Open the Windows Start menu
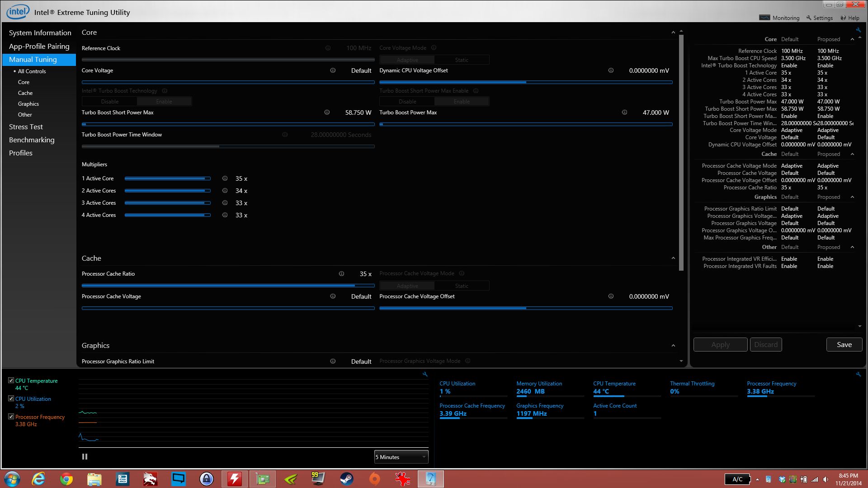The height and width of the screenshot is (488, 868). tap(12, 479)
